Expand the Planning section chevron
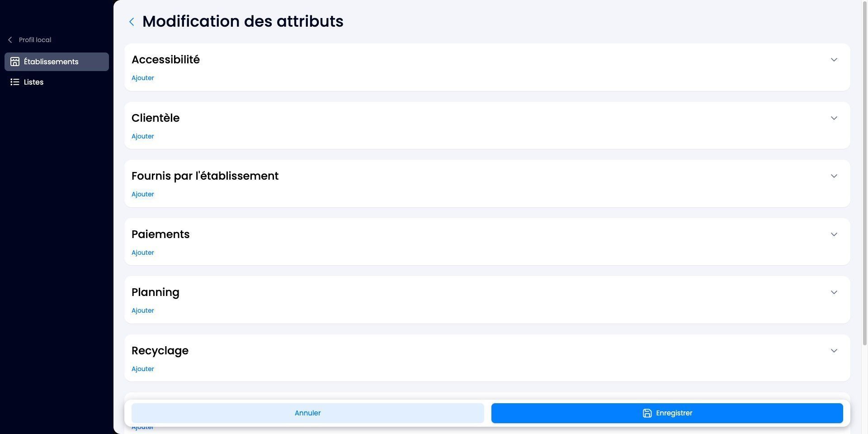The width and height of the screenshot is (868, 434). [x=834, y=292]
